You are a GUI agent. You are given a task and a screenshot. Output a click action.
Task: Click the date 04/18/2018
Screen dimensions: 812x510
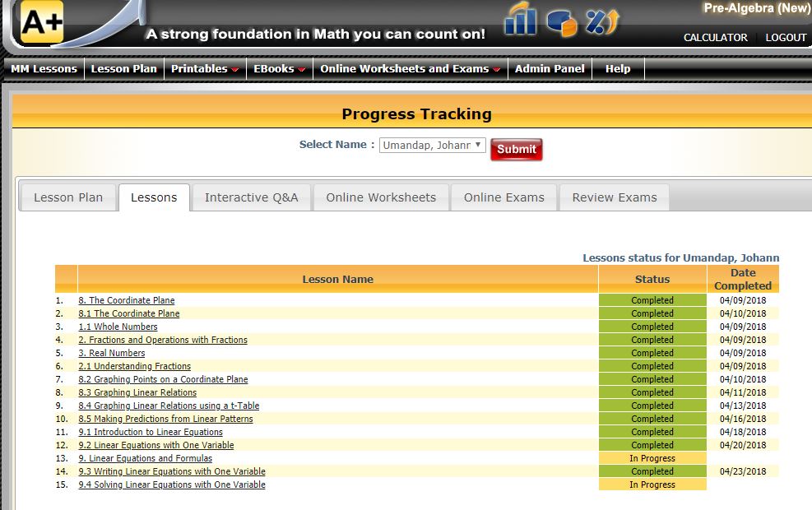[743, 432]
